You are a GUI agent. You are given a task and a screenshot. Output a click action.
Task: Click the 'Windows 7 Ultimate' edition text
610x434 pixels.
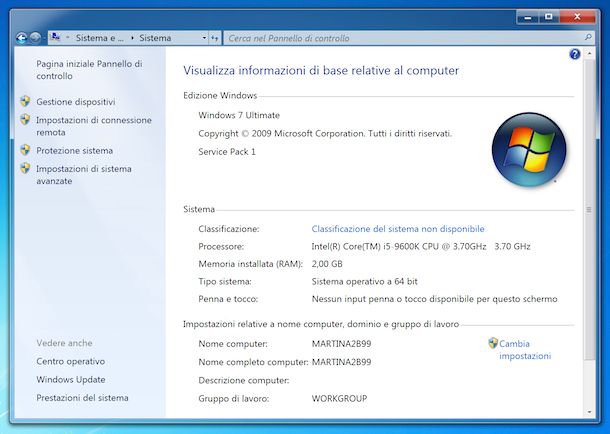(x=239, y=115)
